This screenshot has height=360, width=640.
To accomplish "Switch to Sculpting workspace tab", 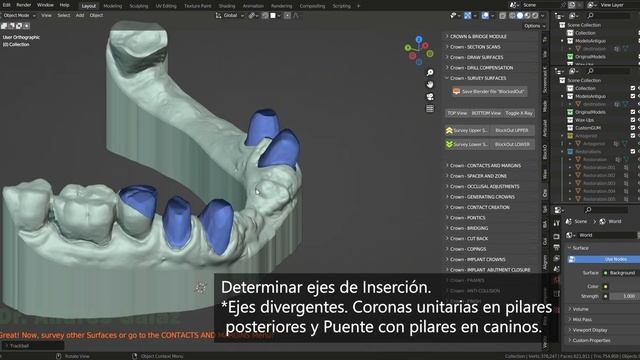I will (x=139, y=6).
